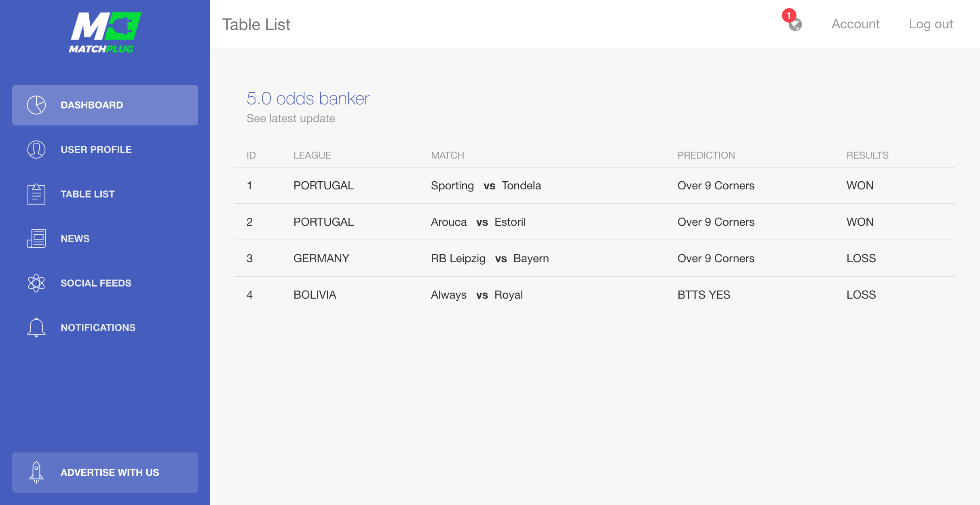Open the DASHBOARD menu item
Image resolution: width=980 pixels, height=505 pixels.
(105, 105)
